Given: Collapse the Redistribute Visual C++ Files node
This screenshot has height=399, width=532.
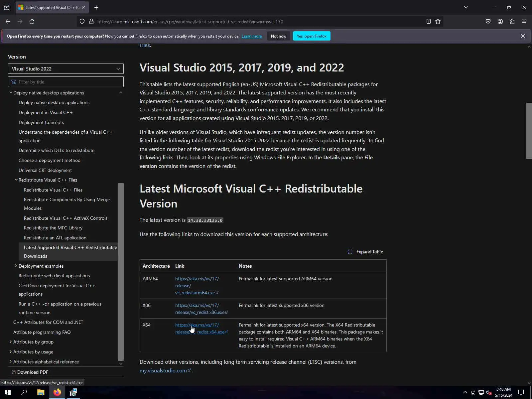Looking at the screenshot, I should click(x=16, y=180).
